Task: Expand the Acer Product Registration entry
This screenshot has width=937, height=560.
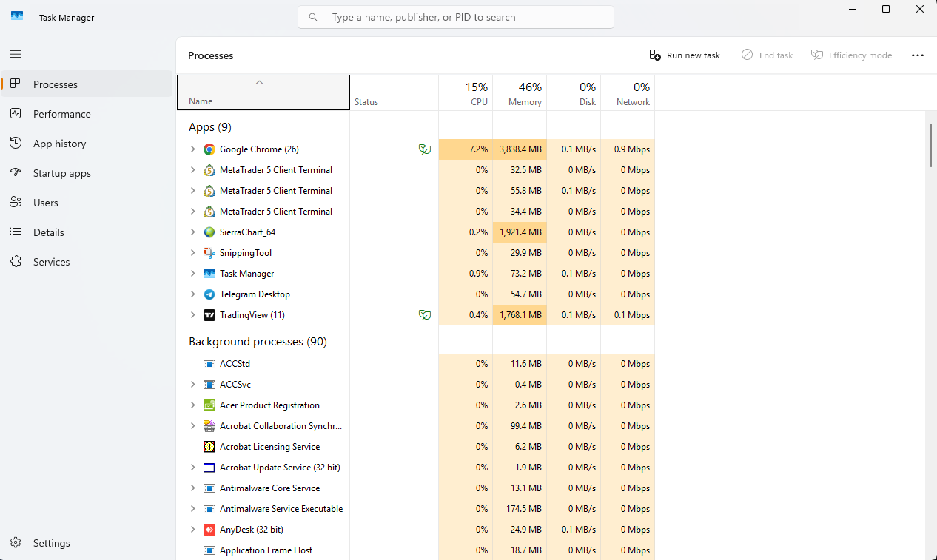Action: [x=192, y=405]
